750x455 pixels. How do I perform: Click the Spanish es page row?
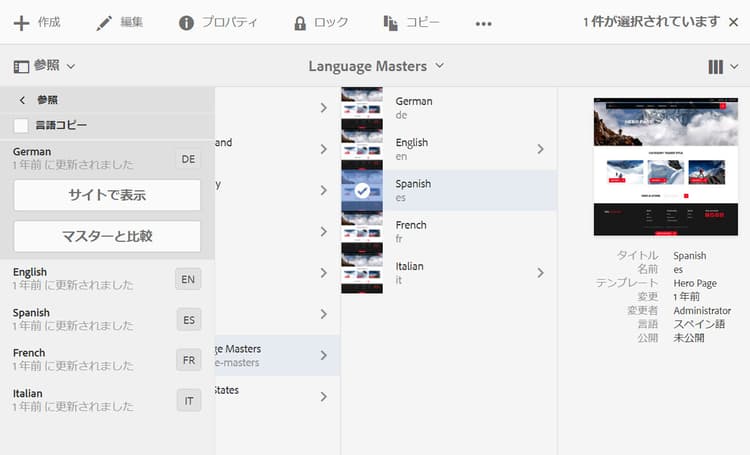(x=449, y=190)
